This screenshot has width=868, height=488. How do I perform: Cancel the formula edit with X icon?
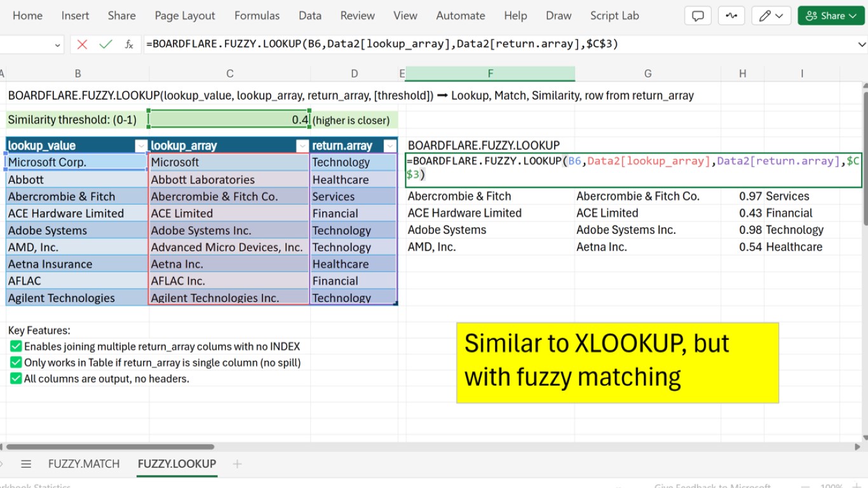82,44
